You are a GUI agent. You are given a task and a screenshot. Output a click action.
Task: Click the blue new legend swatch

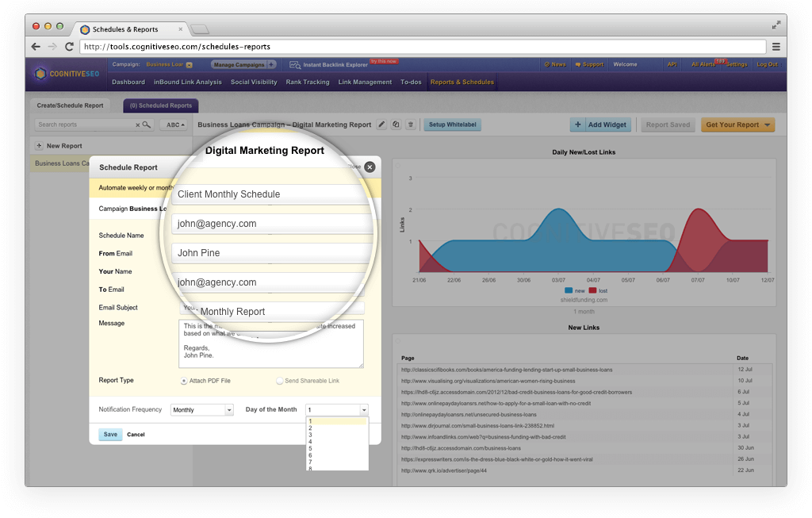point(569,291)
